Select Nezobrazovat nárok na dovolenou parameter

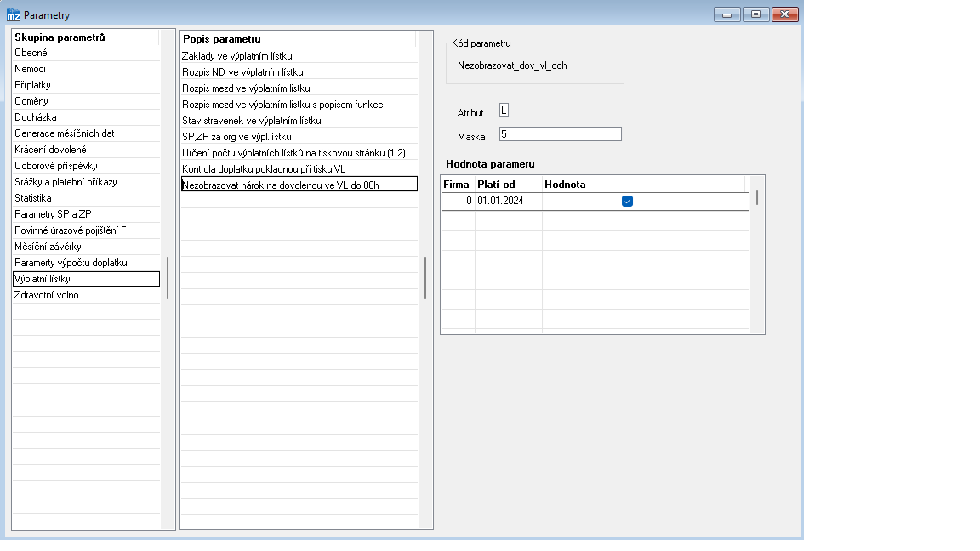(299, 185)
